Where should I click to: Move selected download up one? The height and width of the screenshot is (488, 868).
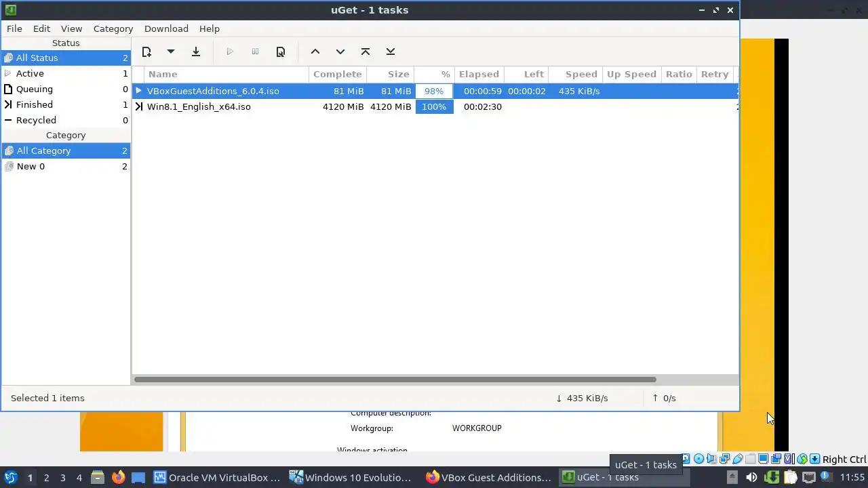pyautogui.click(x=315, y=52)
